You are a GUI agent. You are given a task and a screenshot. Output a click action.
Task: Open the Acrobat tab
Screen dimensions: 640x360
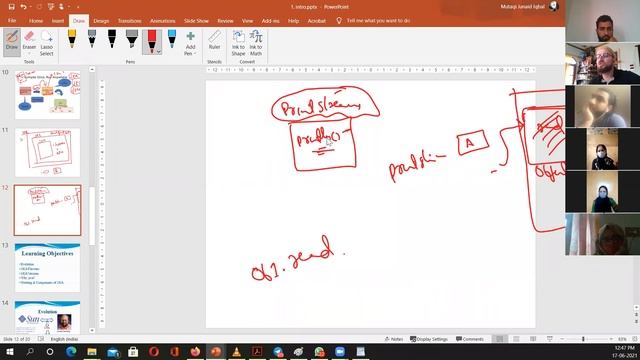(x=317, y=20)
